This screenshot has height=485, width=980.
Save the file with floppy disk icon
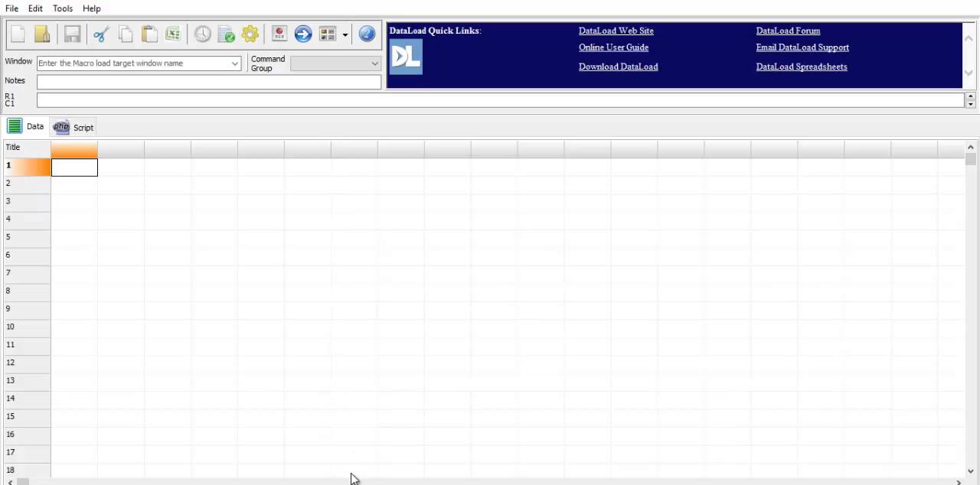[72, 34]
